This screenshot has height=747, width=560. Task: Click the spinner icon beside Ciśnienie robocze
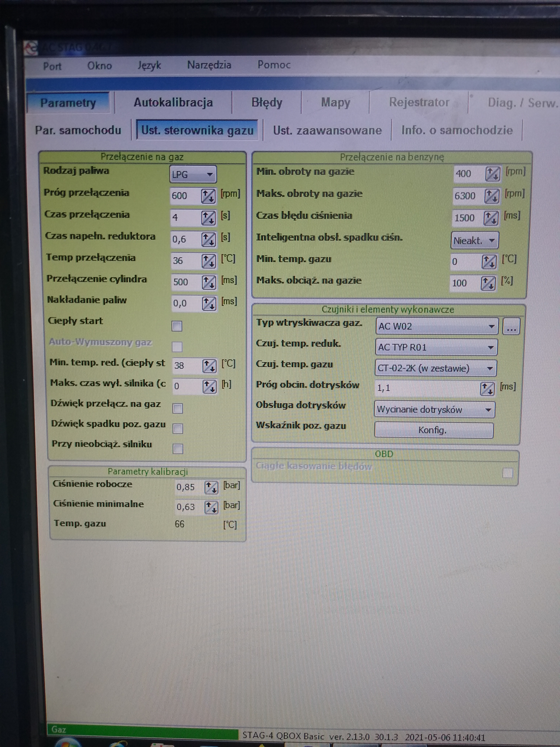(211, 487)
